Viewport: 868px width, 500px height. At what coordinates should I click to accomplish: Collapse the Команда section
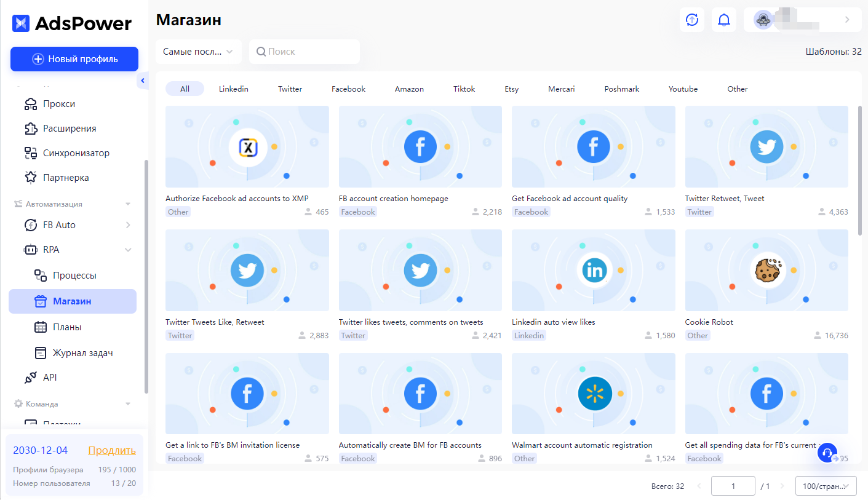tap(128, 404)
